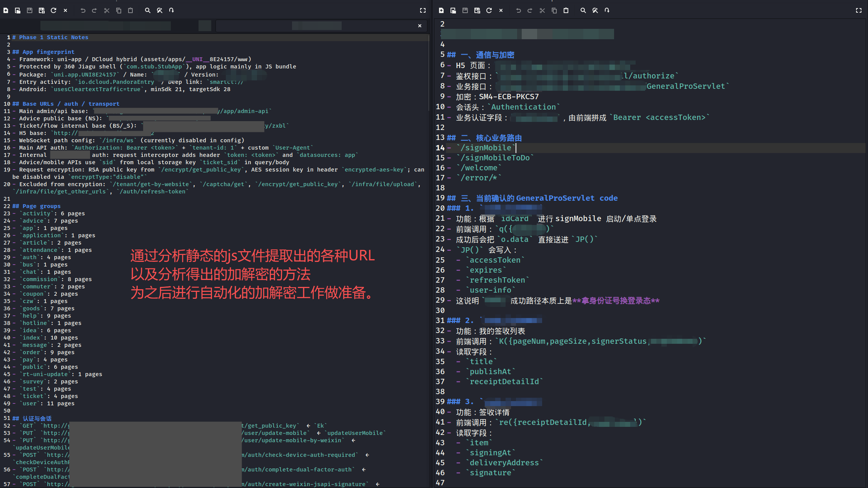Create a new document in left editor
Viewport: 868px width, 488px height.
pyautogui.click(x=6, y=10)
